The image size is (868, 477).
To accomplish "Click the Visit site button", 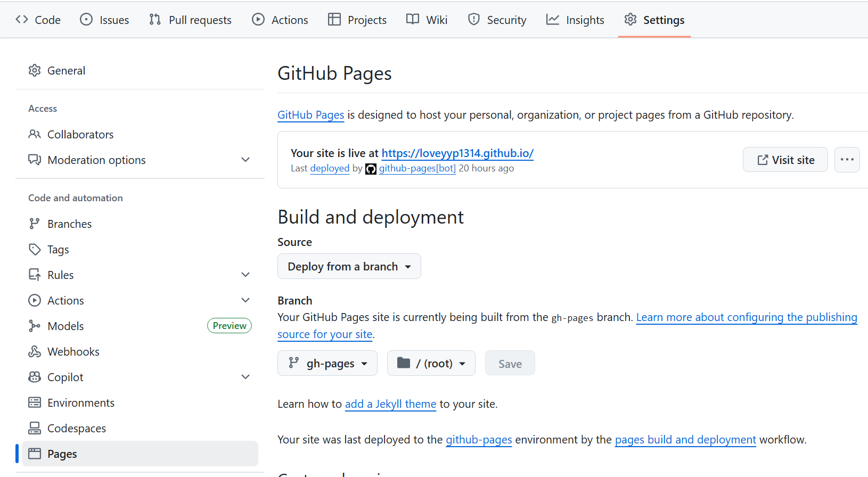I will (785, 160).
